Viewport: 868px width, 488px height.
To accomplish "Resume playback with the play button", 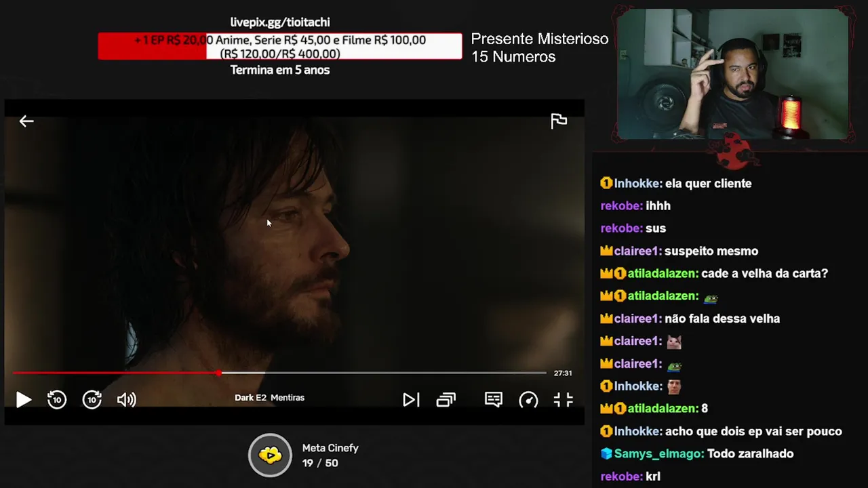I will point(23,400).
